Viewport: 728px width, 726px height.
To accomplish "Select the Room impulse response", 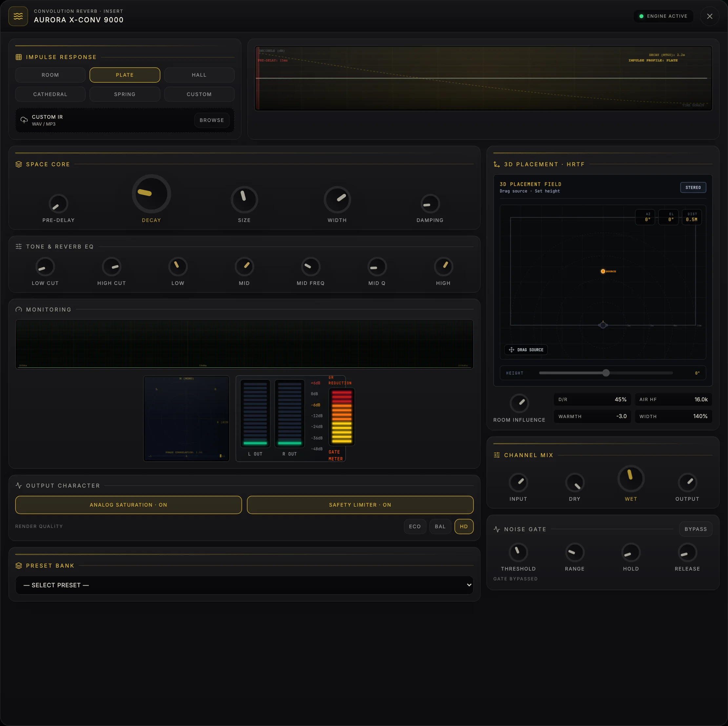I will (50, 75).
